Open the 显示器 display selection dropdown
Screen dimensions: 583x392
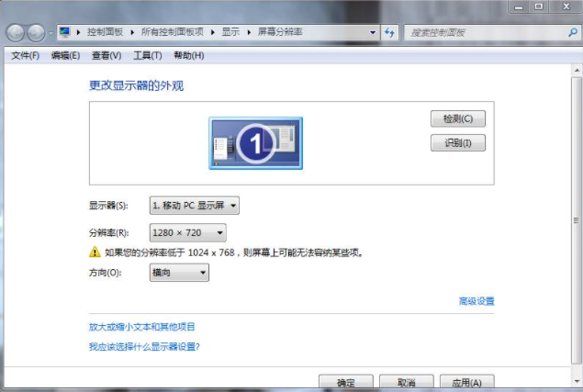(x=195, y=206)
